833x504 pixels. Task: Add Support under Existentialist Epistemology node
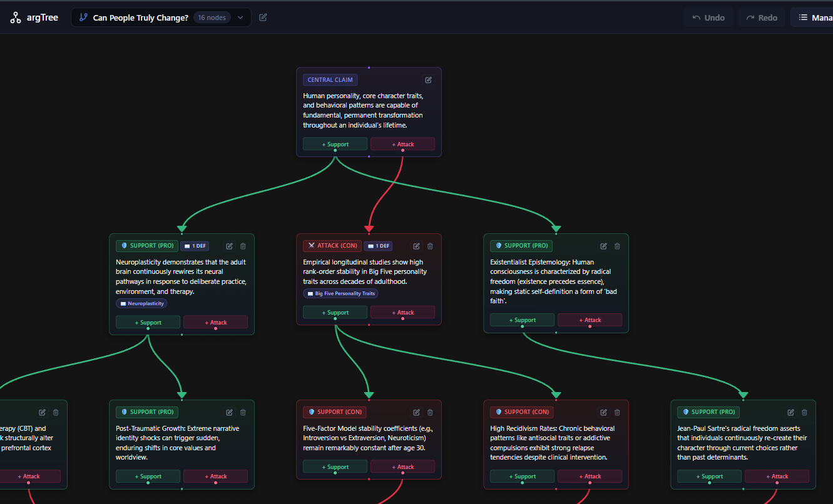[x=522, y=320]
